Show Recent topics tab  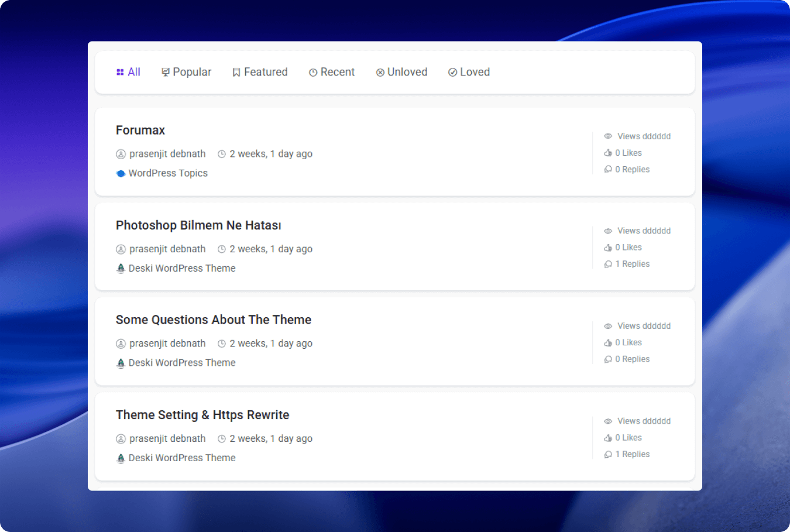point(331,72)
